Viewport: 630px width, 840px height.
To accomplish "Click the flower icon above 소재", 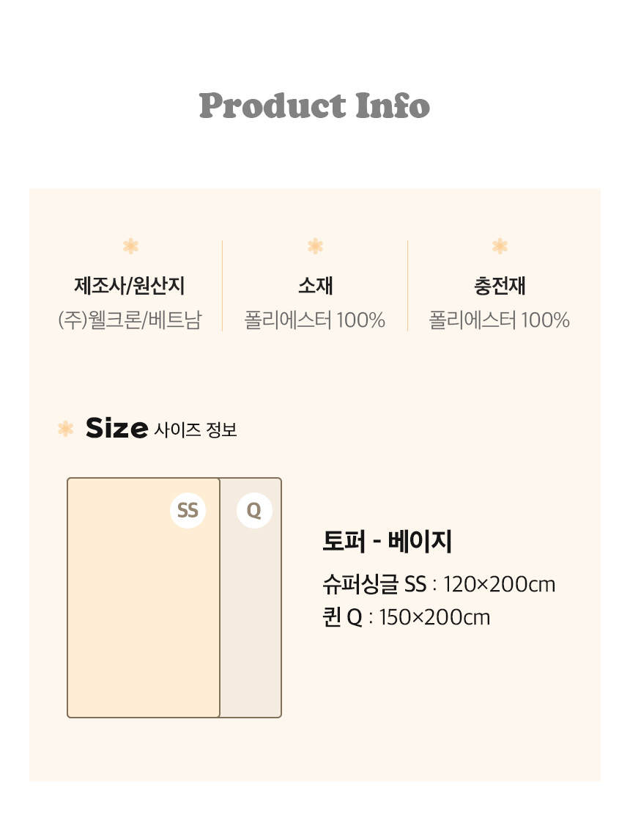I will 315,246.
